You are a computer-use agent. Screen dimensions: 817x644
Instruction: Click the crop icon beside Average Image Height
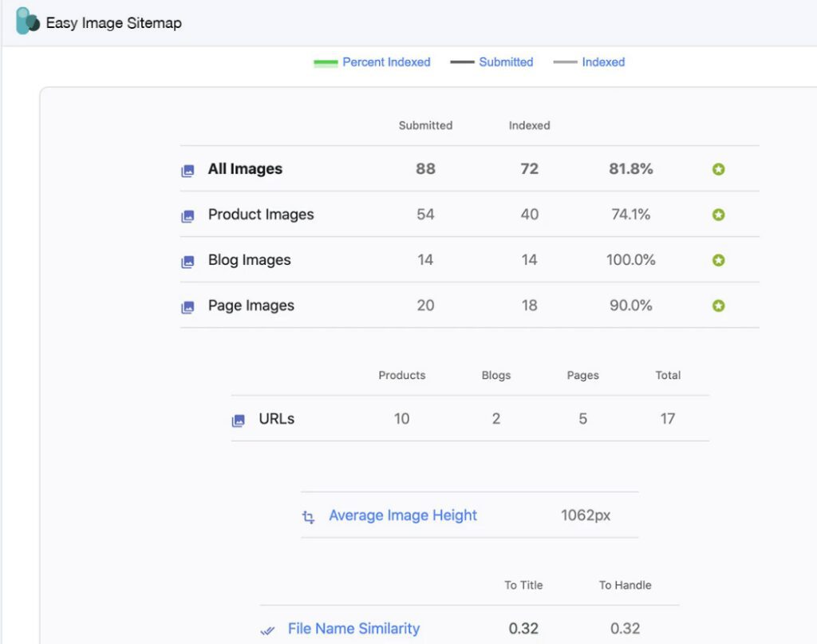click(x=308, y=516)
